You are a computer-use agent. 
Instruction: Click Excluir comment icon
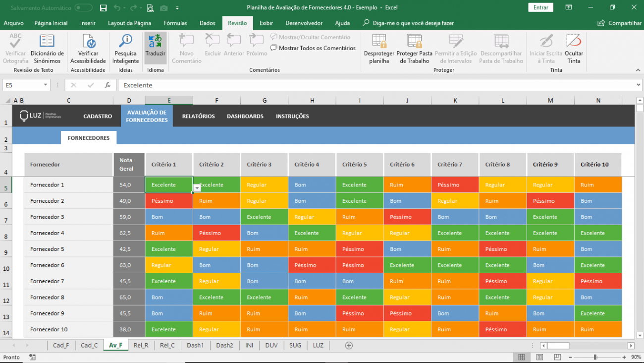click(213, 45)
